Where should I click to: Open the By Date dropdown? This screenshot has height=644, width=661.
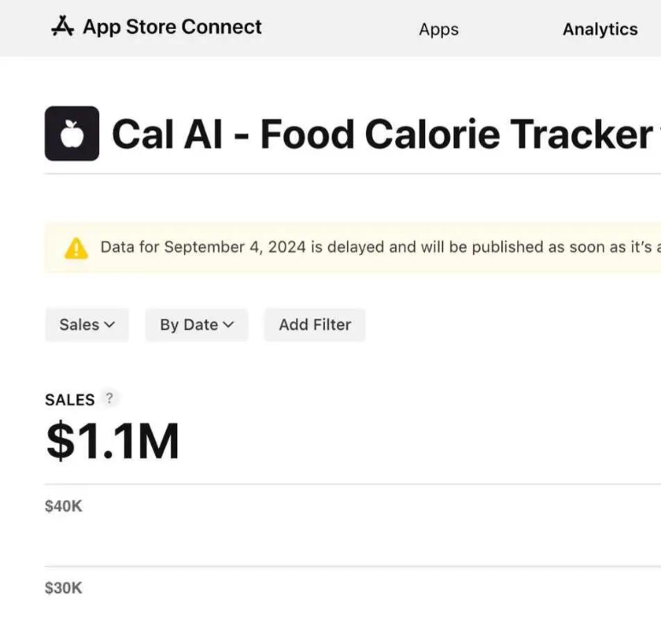coord(196,325)
